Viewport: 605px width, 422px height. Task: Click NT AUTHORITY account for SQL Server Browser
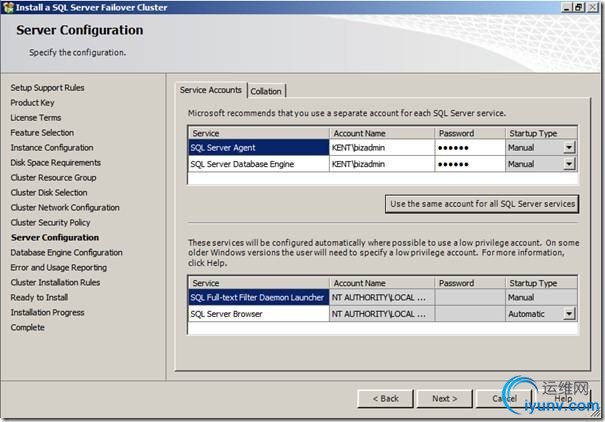(x=382, y=314)
